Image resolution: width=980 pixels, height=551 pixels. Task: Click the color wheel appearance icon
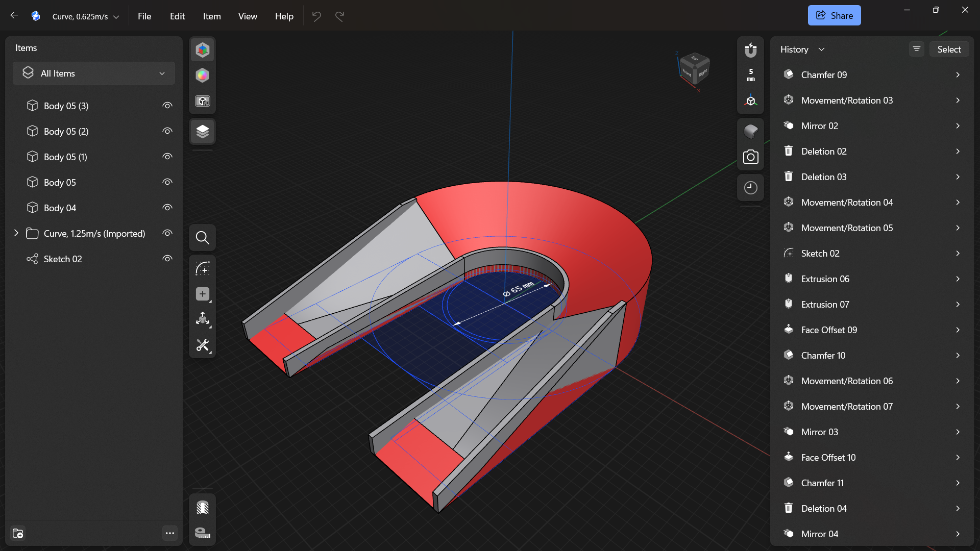203,76
